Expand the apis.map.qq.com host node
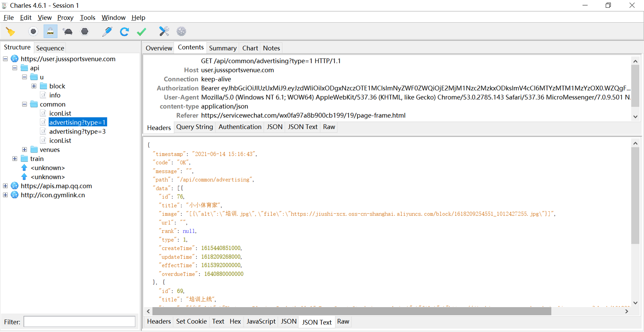644x332 pixels. (5, 186)
